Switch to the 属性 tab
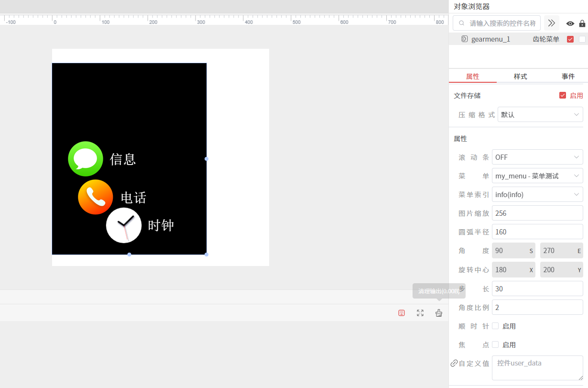The image size is (588, 388). 473,76
